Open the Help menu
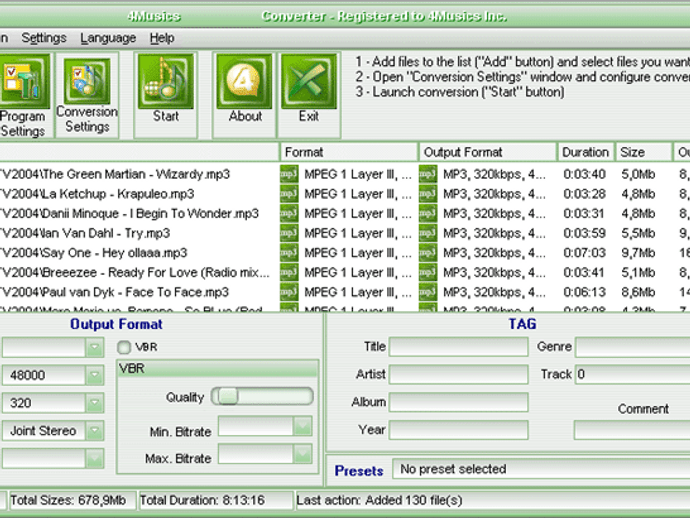This screenshot has width=690, height=518. pyautogui.click(x=162, y=38)
